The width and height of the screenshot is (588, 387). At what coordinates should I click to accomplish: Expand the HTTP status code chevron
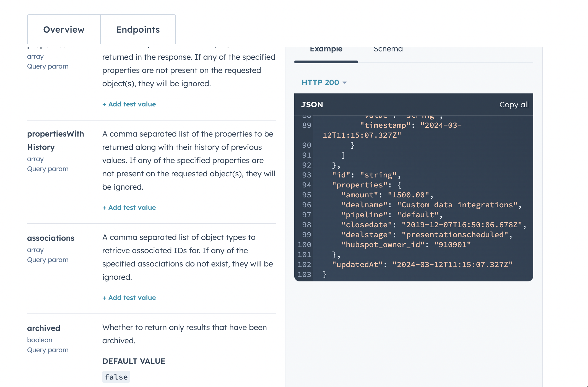pyautogui.click(x=345, y=83)
